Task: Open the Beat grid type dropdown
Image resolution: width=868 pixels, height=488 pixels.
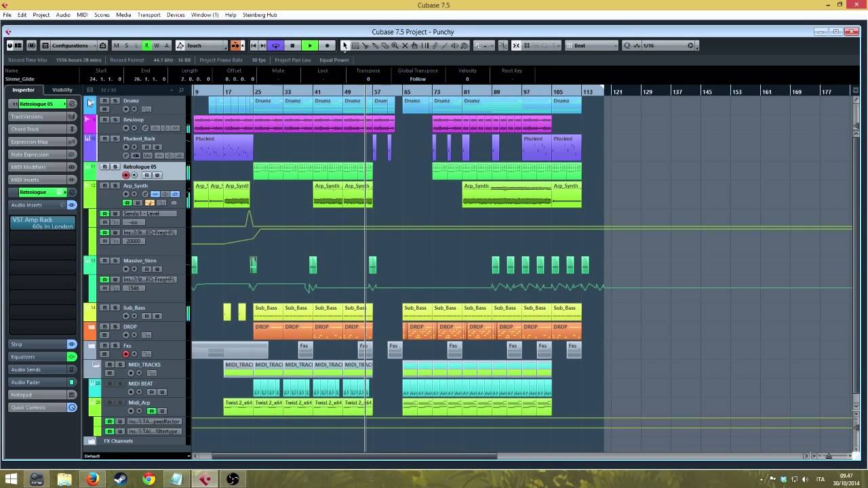Action: pyautogui.click(x=591, y=45)
